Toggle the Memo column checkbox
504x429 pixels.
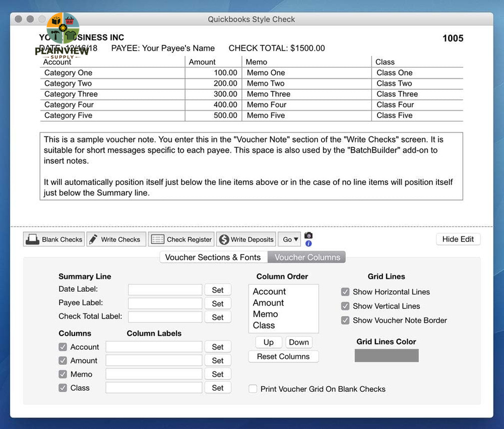pos(63,375)
